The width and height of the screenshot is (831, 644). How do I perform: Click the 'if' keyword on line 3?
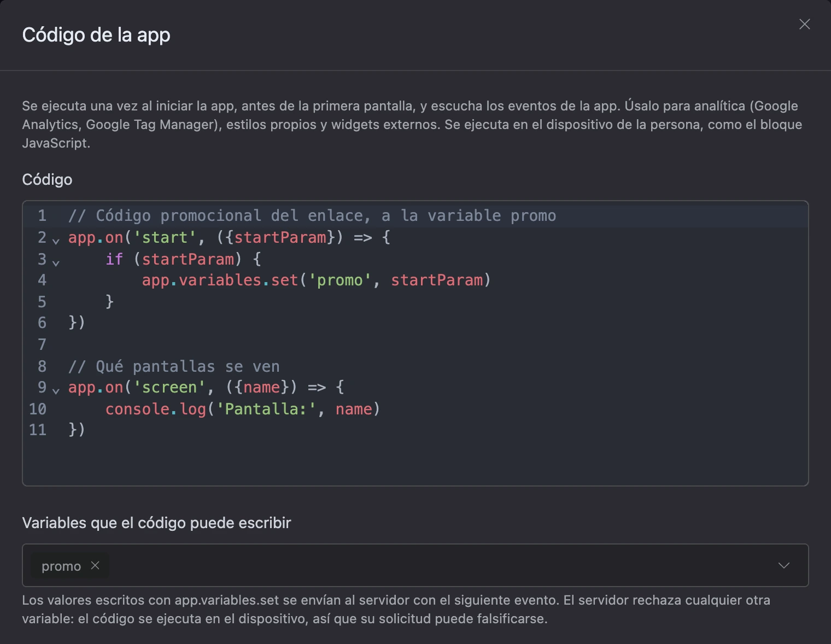[114, 259]
